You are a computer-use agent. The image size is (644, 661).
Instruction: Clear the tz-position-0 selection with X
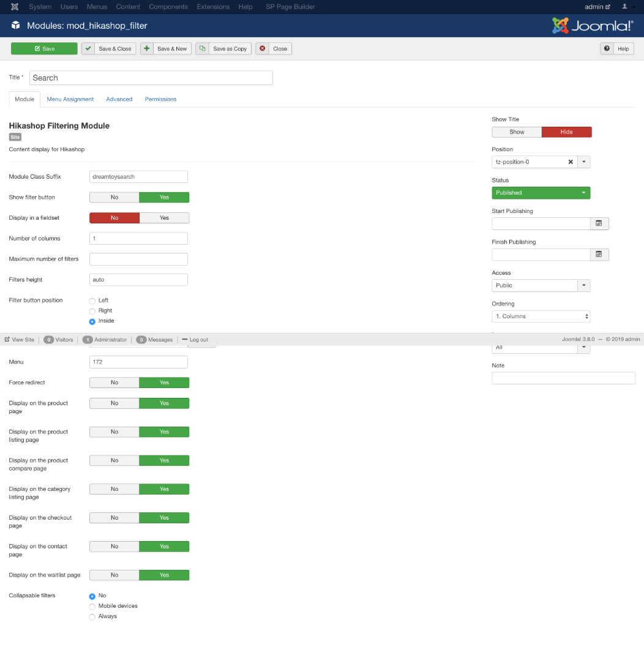(x=571, y=162)
